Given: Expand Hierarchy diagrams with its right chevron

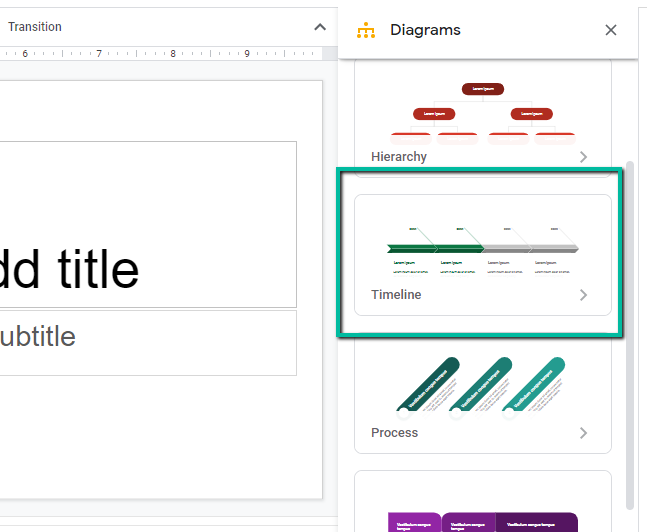Looking at the screenshot, I should coord(583,157).
